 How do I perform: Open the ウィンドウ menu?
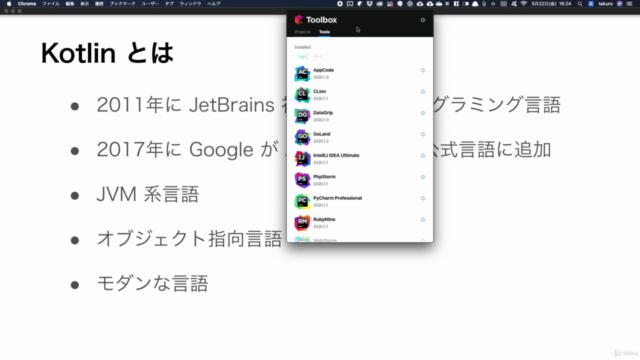click(x=191, y=4)
